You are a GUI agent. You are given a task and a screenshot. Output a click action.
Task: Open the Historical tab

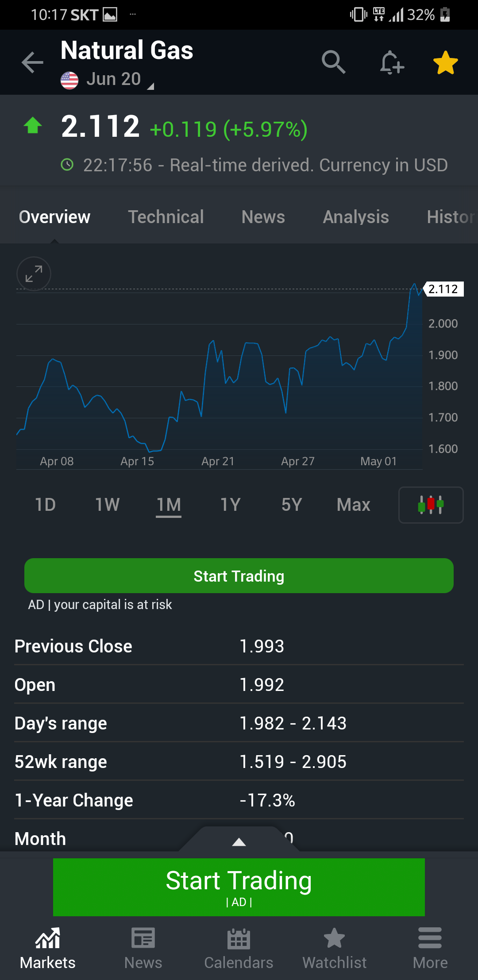click(x=451, y=217)
